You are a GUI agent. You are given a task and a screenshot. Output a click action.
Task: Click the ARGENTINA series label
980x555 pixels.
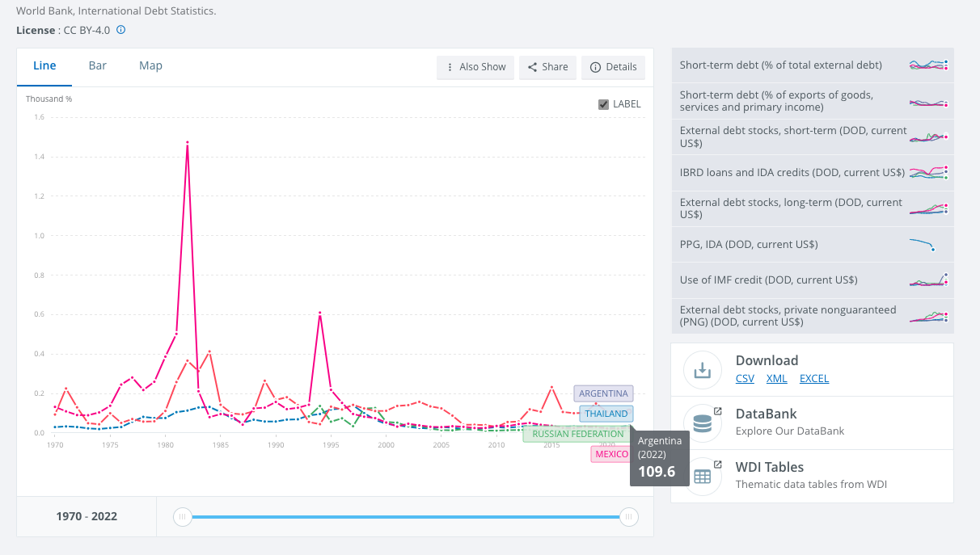point(603,393)
